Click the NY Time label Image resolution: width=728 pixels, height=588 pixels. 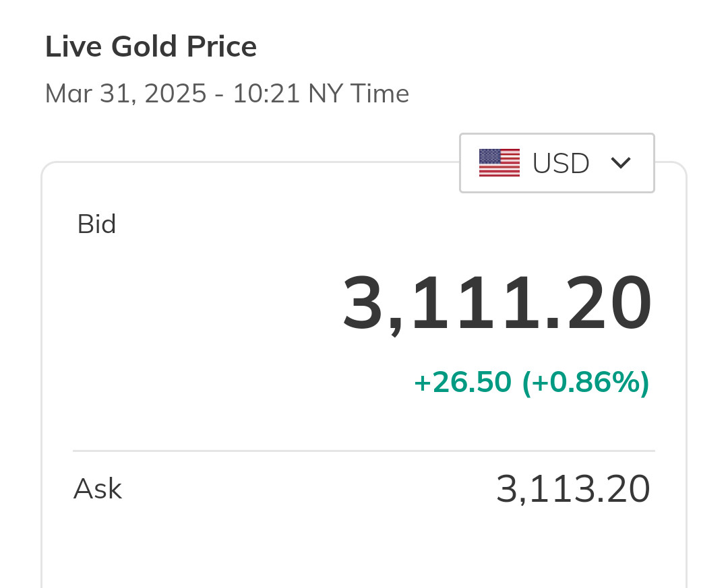point(359,94)
